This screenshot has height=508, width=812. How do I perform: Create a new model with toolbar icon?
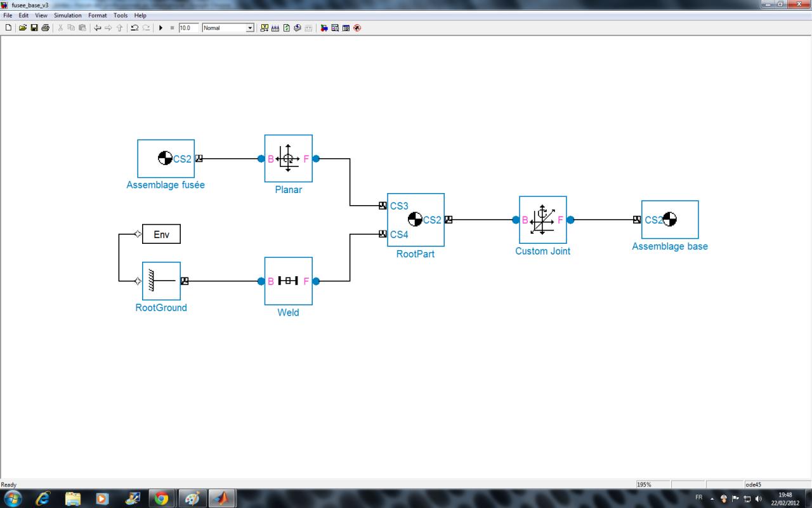point(8,28)
